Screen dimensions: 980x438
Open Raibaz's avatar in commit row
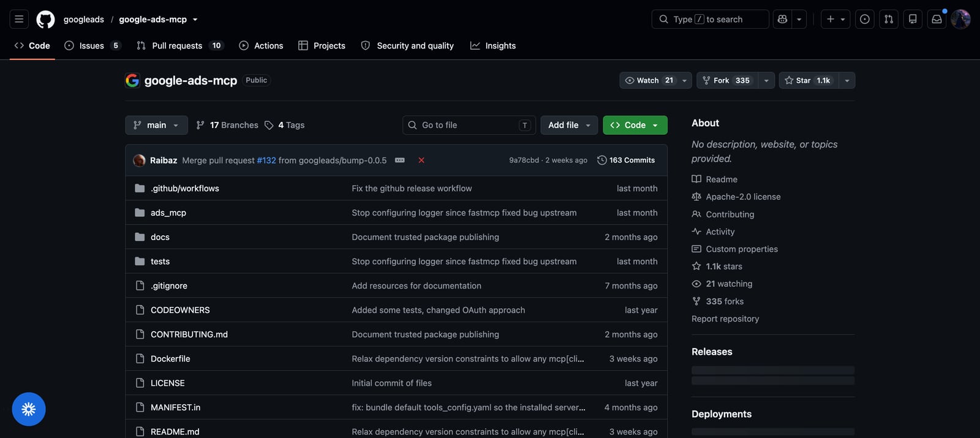(139, 160)
